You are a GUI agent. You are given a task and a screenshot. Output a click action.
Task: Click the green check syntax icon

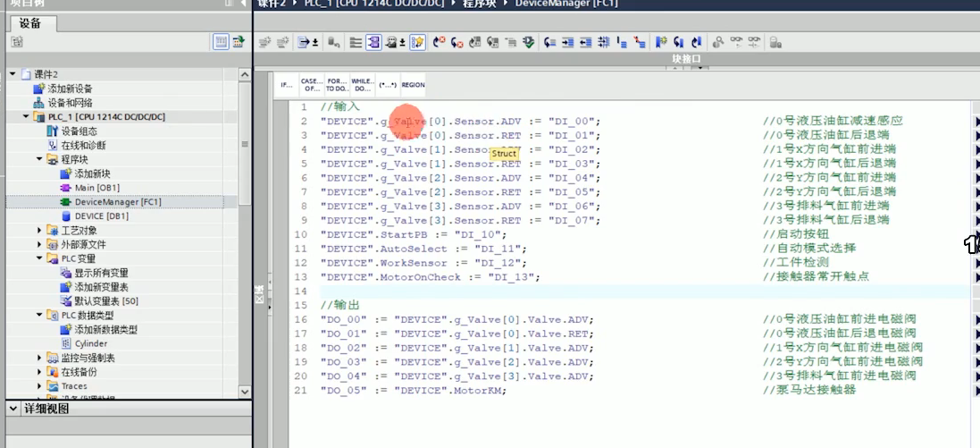click(528, 42)
